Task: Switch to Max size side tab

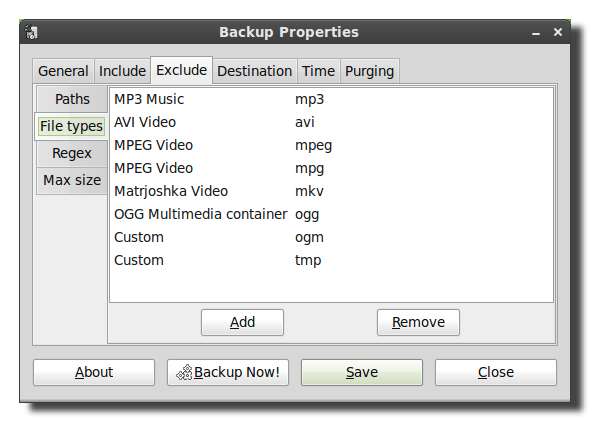Action: [72, 181]
